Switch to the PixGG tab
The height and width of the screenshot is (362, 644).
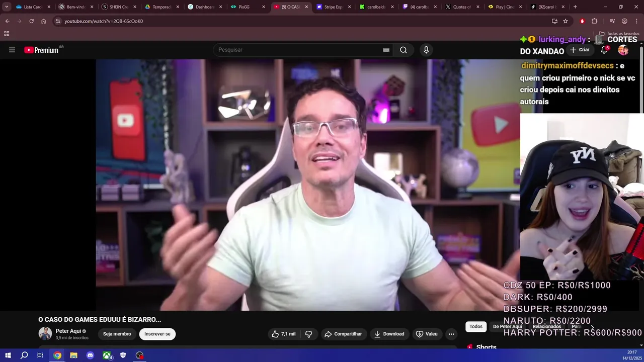tap(244, 7)
